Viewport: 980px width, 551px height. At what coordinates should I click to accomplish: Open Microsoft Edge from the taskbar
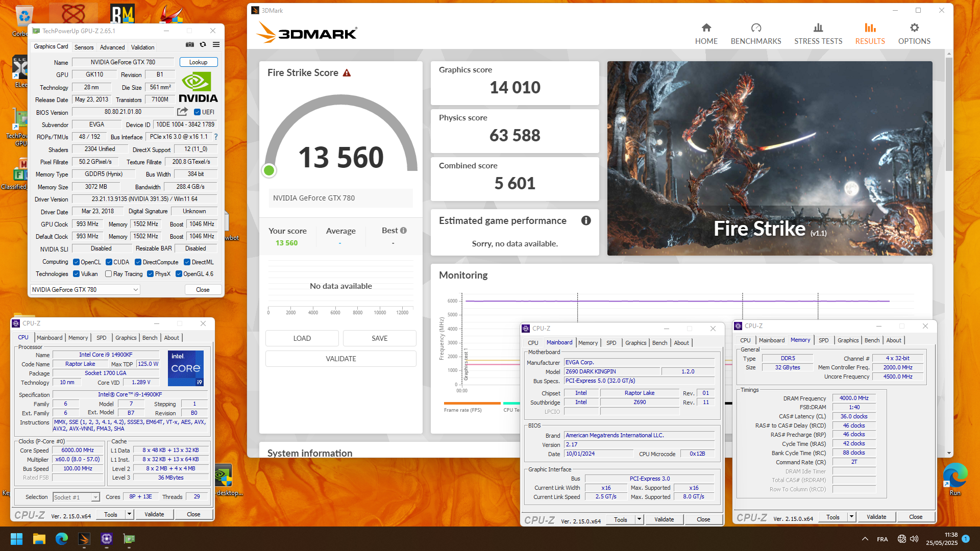click(61, 539)
